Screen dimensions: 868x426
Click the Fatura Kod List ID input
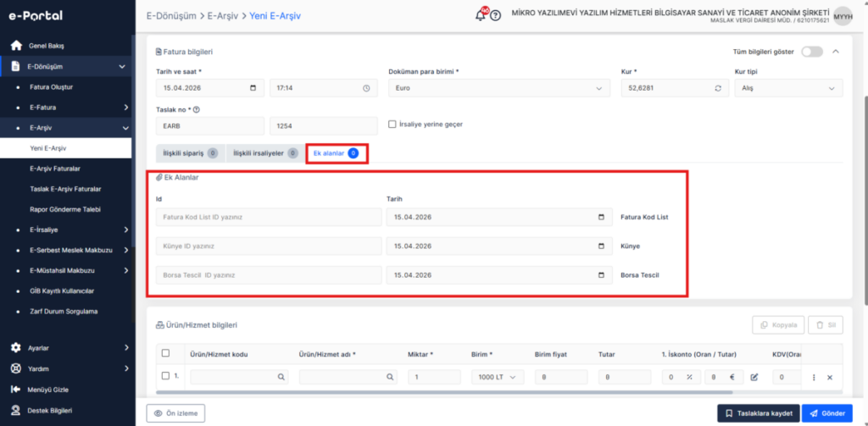269,218
